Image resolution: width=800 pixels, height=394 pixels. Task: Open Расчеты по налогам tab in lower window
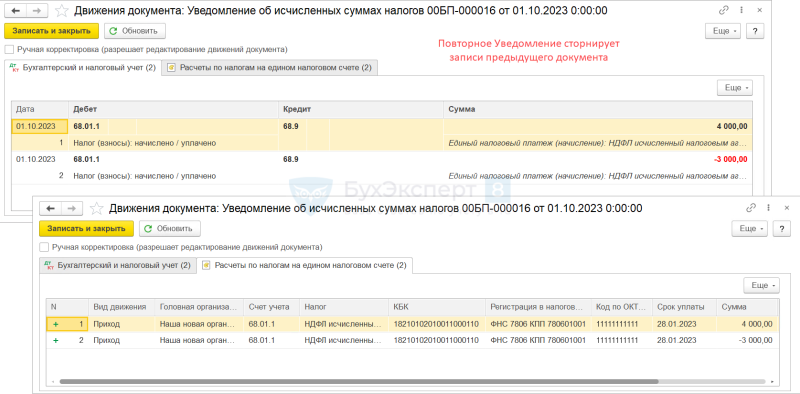click(x=305, y=265)
